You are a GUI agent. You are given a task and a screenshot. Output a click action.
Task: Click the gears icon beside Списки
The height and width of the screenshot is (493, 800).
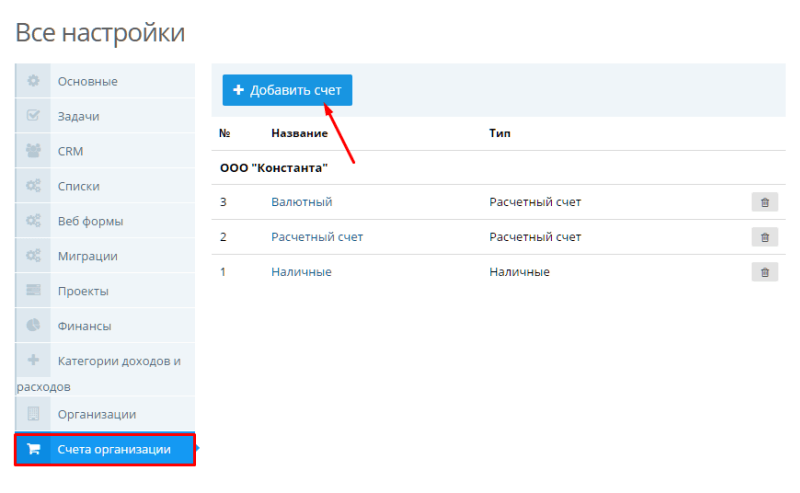(33, 186)
